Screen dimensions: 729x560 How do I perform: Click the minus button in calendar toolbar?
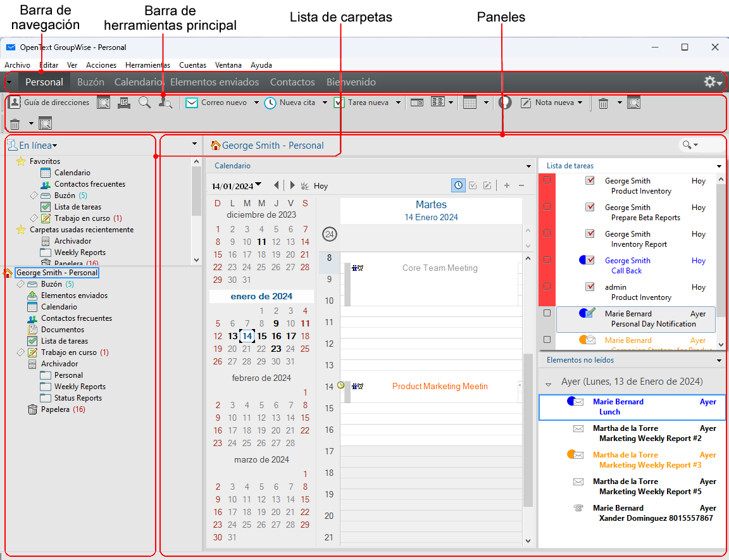[521, 185]
